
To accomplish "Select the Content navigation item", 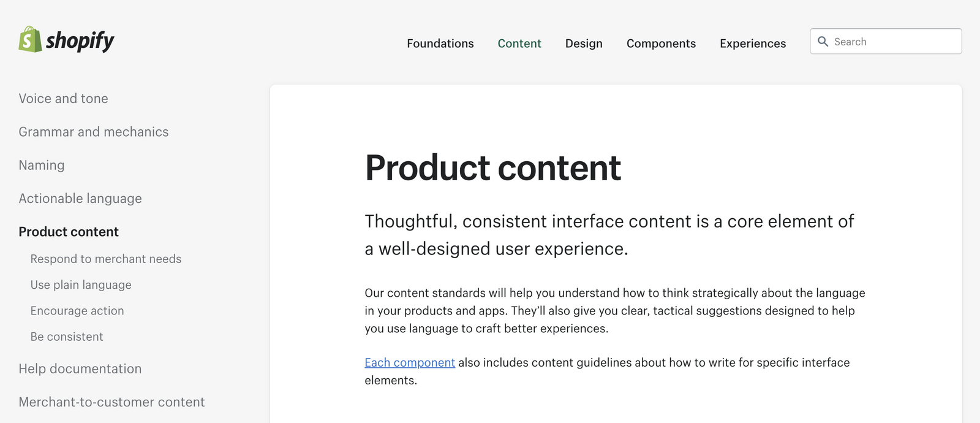I will click(519, 44).
